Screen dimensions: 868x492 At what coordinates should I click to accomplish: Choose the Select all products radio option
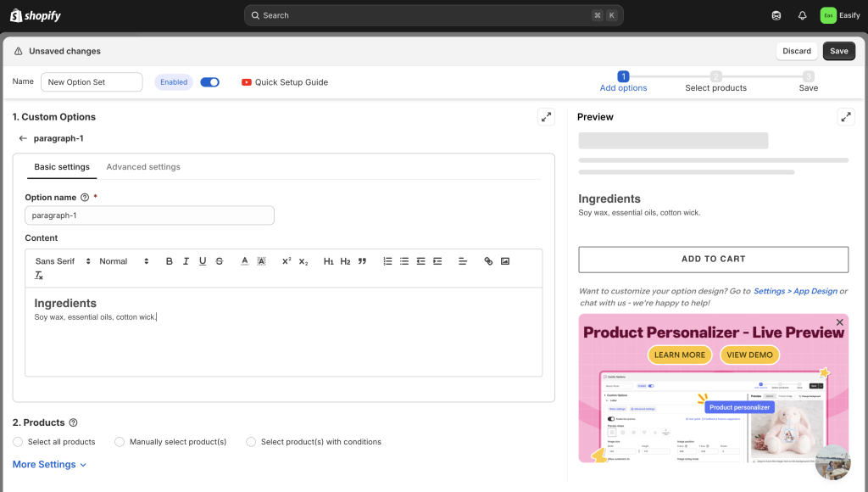coord(19,442)
